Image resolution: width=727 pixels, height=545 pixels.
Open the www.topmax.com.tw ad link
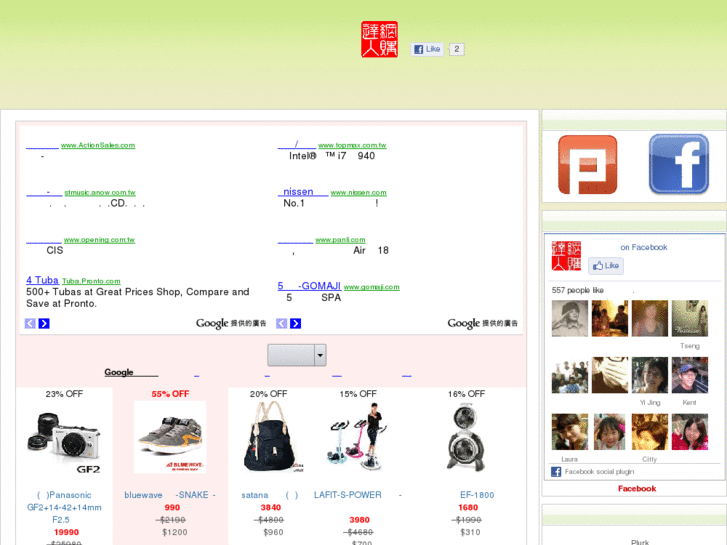[x=352, y=145]
